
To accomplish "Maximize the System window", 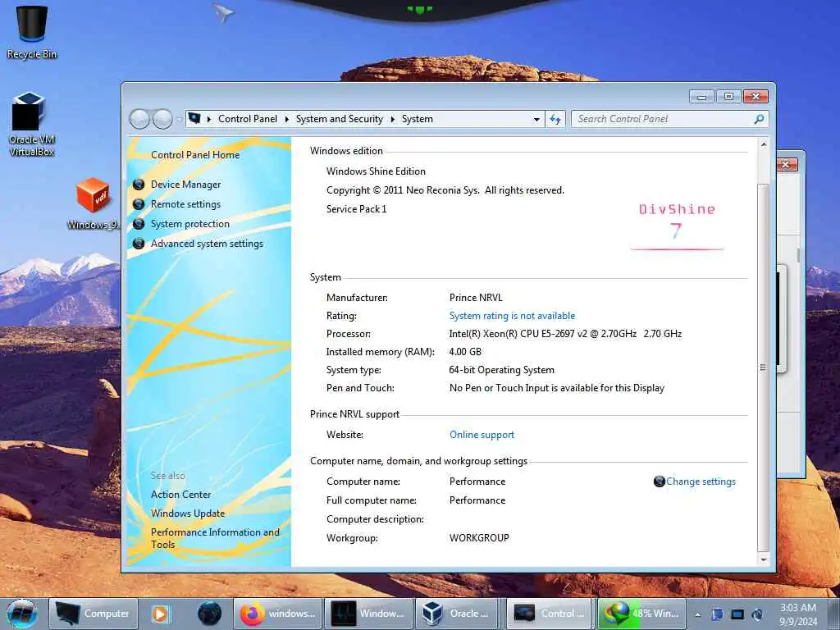I will coord(728,97).
